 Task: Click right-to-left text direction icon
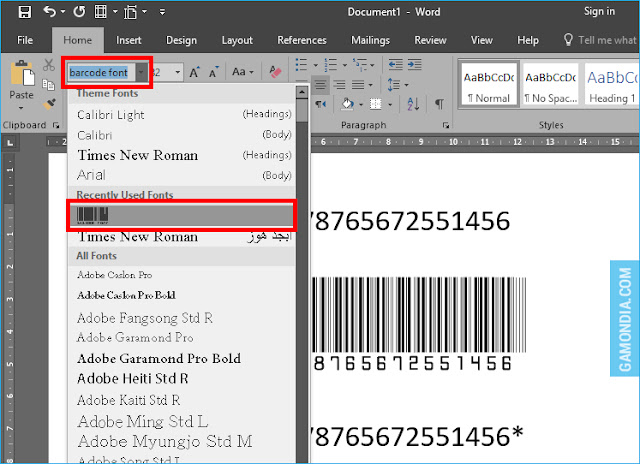pos(320,104)
